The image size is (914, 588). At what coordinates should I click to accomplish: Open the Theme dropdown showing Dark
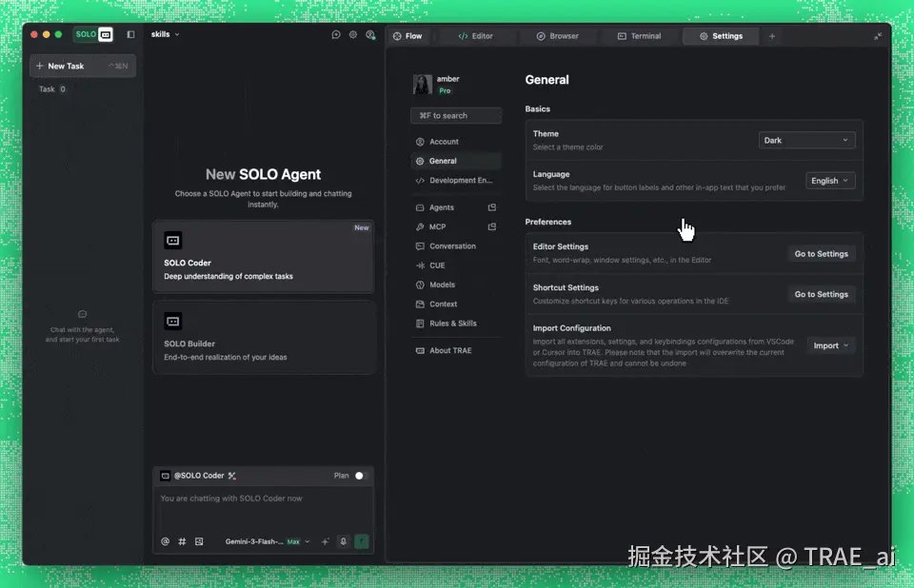click(x=806, y=140)
